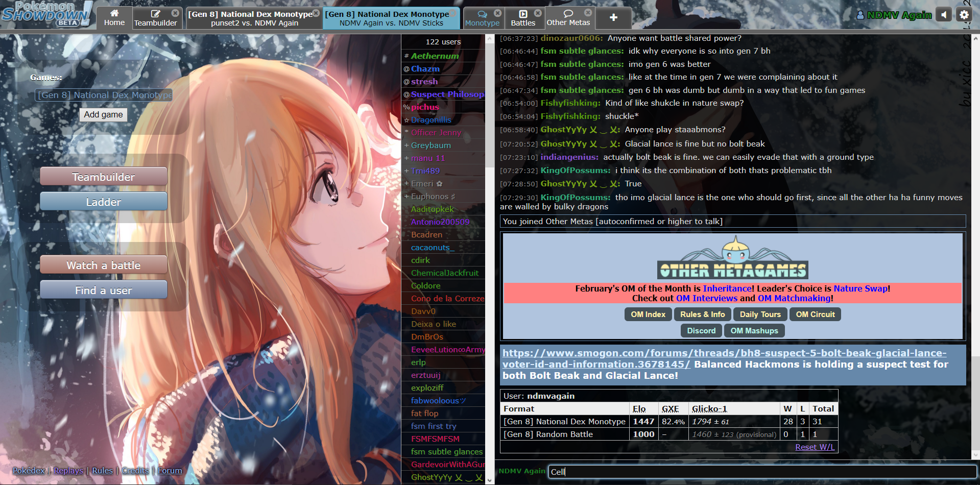Open the Battles tab via its play icon
This screenshot has width=980, height=485.
pos(524,13)
